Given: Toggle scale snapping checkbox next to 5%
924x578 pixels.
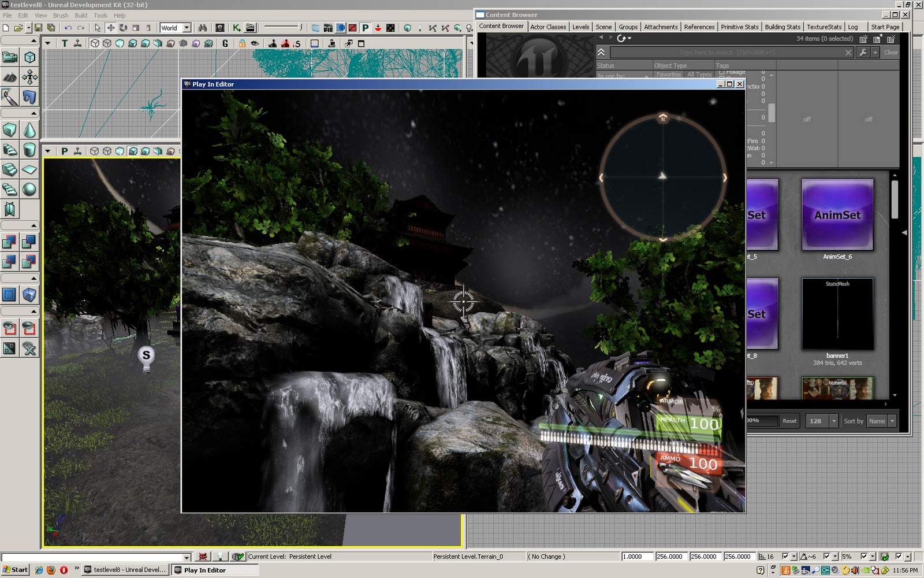Looking at the screenshot, I should pos(864,557).
